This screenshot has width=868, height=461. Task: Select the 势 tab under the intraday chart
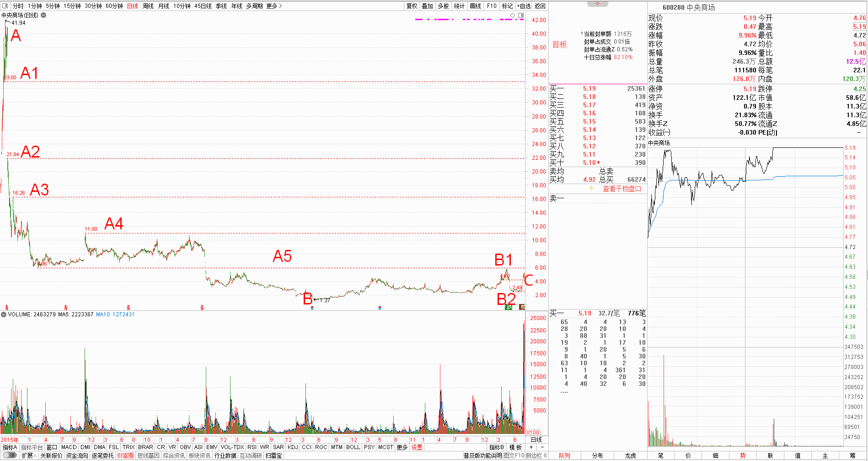(x=743, y=456)
